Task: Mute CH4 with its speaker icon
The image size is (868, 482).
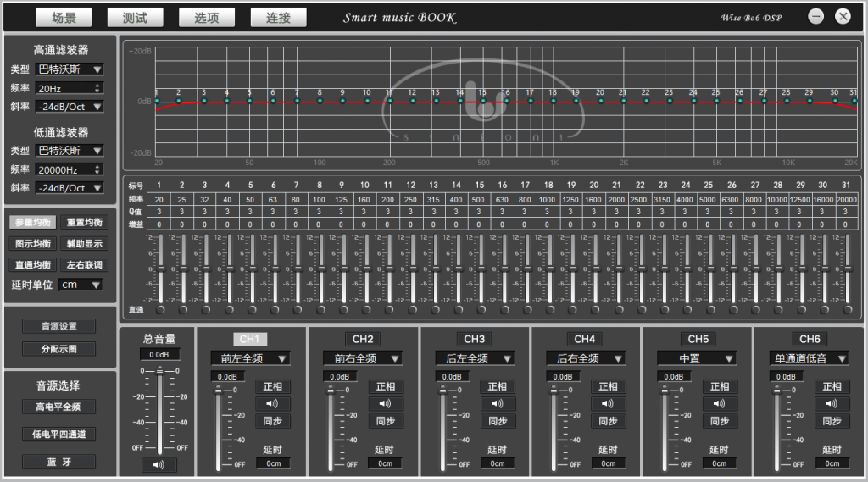Action: 608,403
